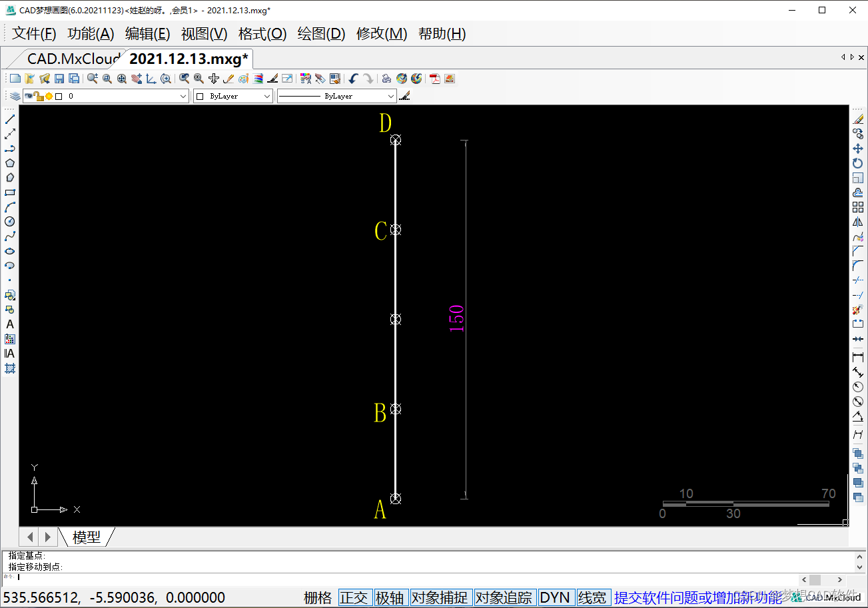This screenshot has width=868, height=608.
Task: Click inside the command line input
Action: pyautogui.click(x=400, y=577)
